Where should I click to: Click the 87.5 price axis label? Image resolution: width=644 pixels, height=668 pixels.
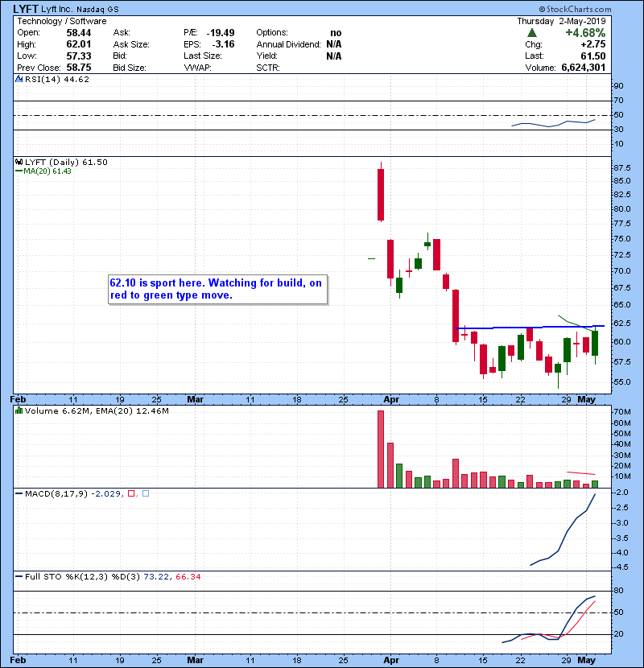pos(621,168)
